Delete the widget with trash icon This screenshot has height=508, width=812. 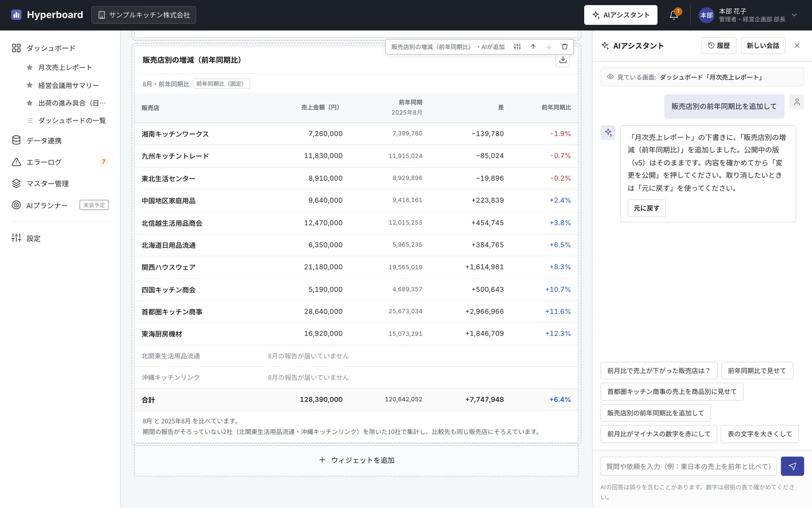pyautogui.click(x=564, y=47)
